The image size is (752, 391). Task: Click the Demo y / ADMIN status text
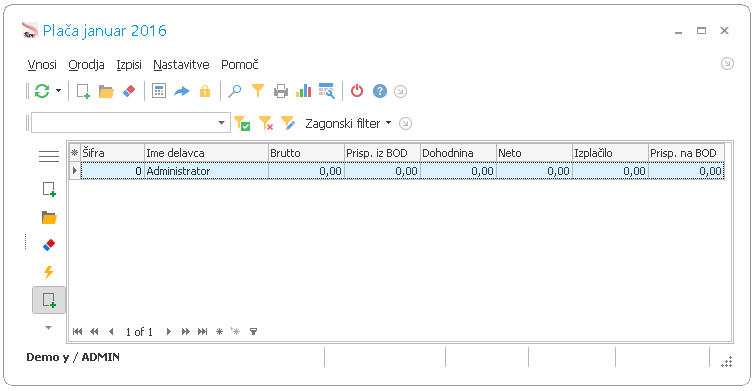[73, 357]
